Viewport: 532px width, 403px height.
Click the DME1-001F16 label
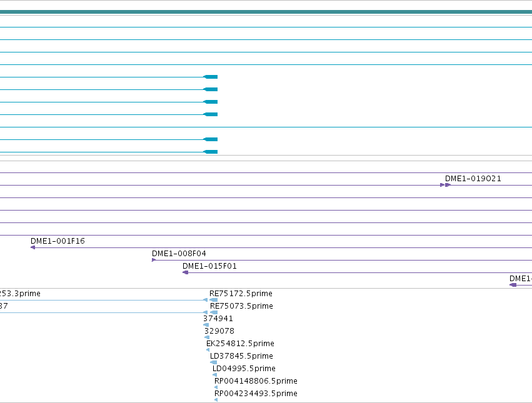click(x=58, y=241)
